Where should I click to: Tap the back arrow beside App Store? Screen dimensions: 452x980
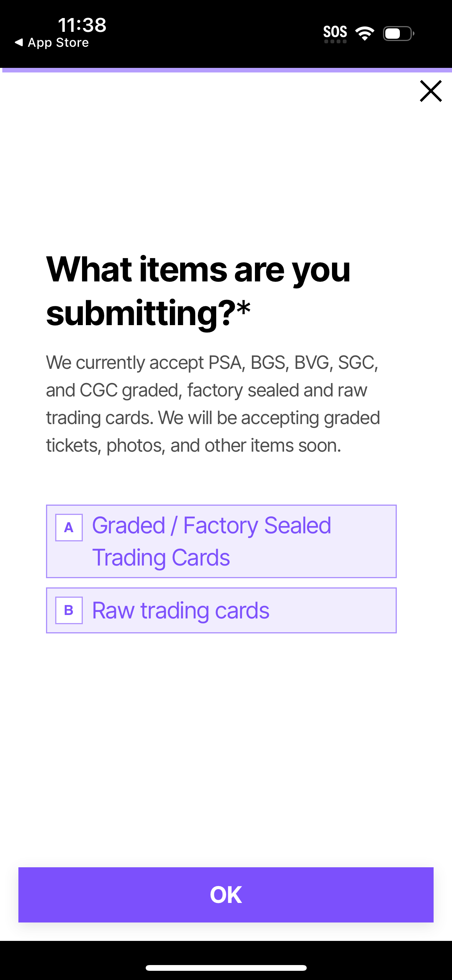(18, 43)
